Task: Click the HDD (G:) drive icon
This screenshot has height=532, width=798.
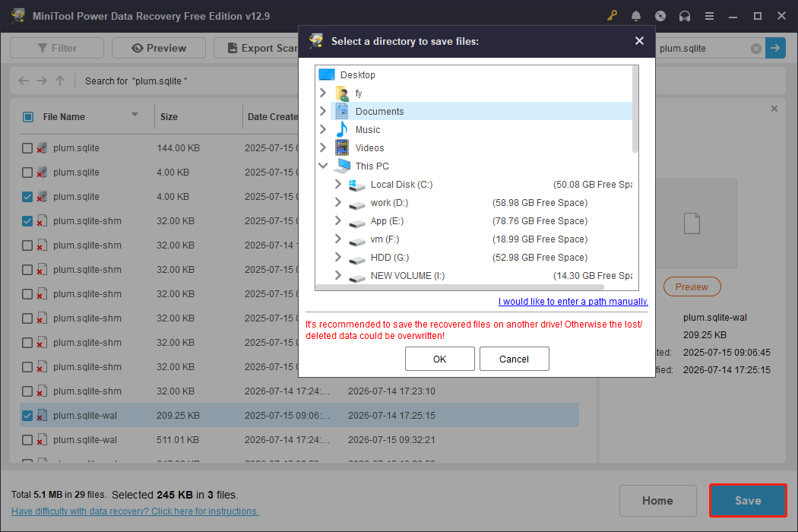Action: [x=356, y=259]
